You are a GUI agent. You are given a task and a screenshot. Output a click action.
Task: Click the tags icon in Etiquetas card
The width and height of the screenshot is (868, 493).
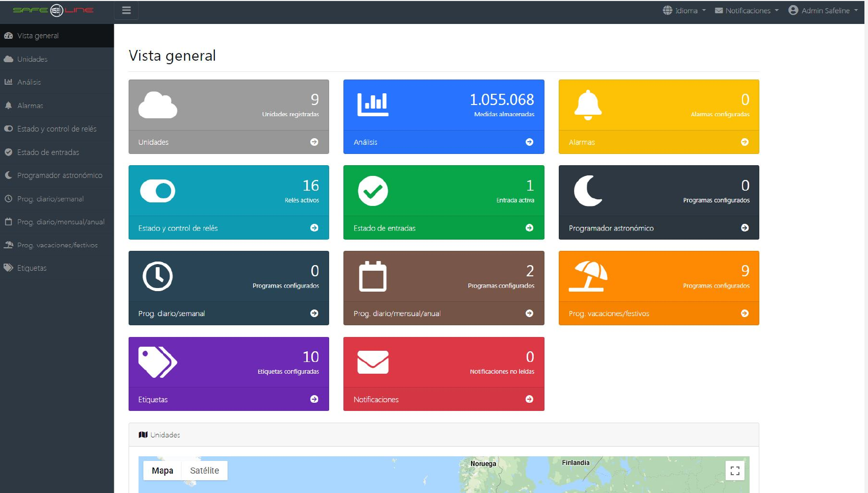point(158,362)
